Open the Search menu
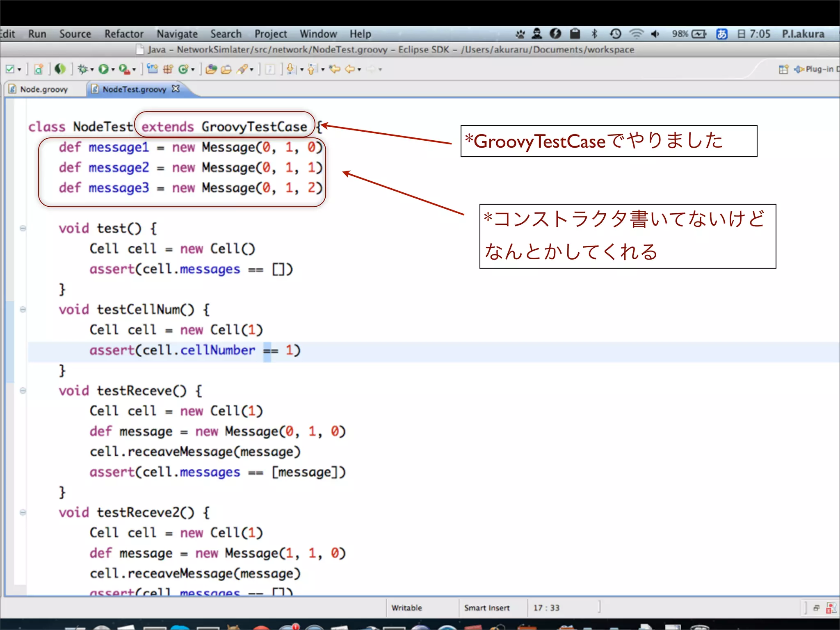 (x=226, y=34)
